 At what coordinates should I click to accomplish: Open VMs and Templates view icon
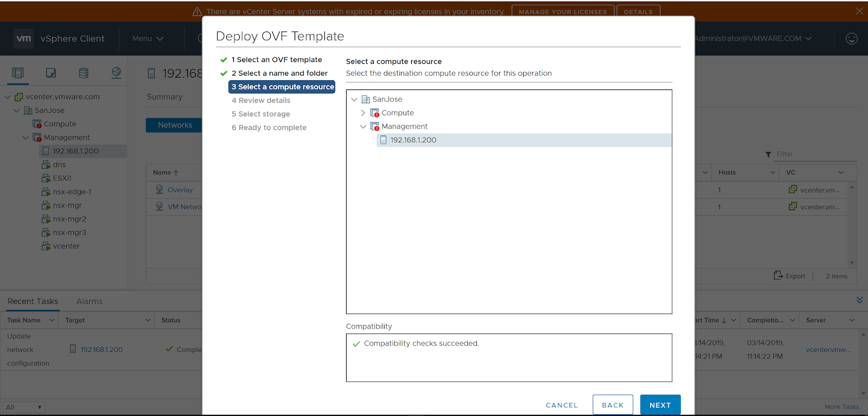pyautogui.click(x=51, y=73)
